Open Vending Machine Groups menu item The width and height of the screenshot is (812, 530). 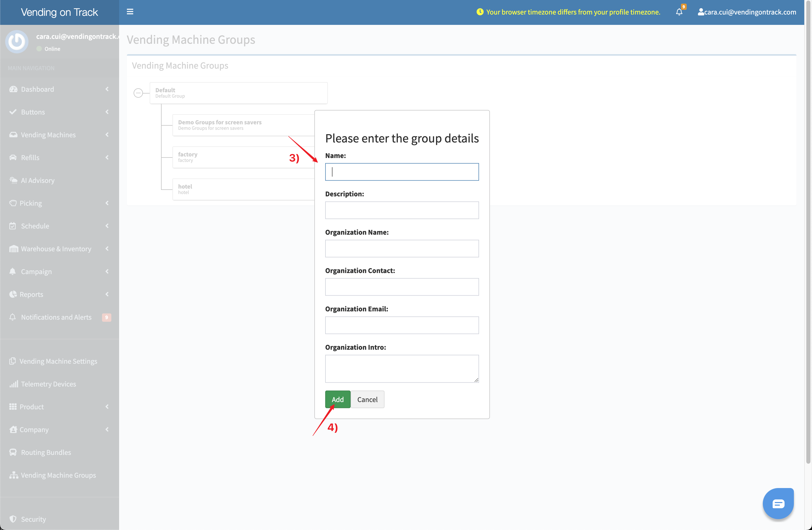pos(58,475)
